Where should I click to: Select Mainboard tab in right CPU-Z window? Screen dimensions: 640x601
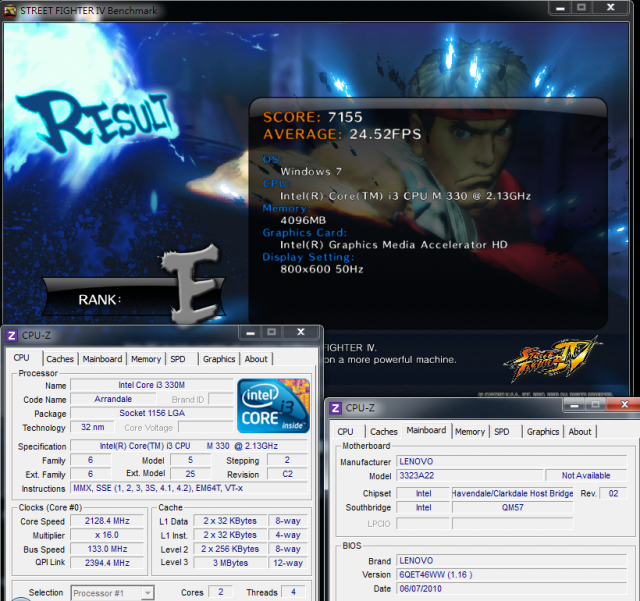[x=427, y=430]
